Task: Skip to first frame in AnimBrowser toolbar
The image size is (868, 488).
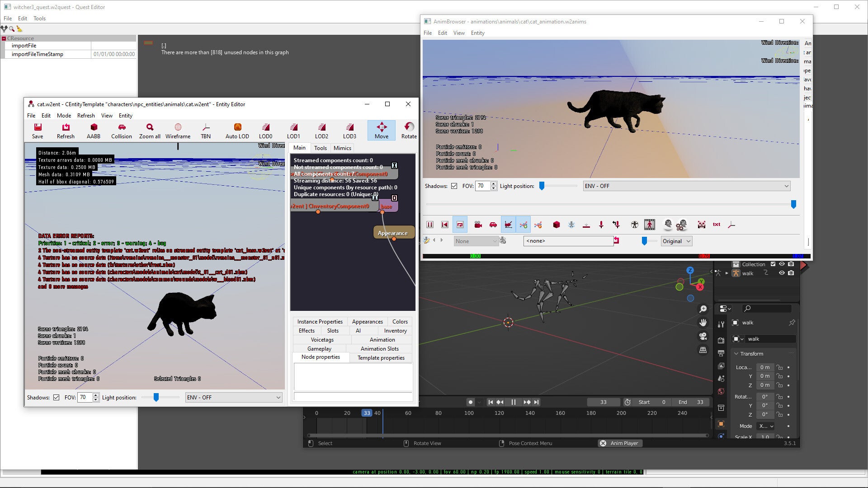Action: (x=445, y=224)
